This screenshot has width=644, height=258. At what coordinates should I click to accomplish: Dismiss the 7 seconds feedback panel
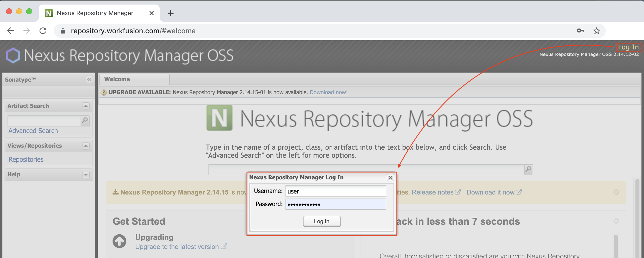pos(616,221)
